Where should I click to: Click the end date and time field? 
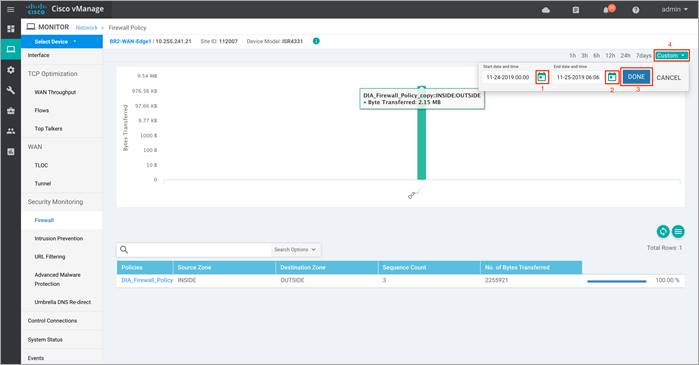tap(578, 78)
